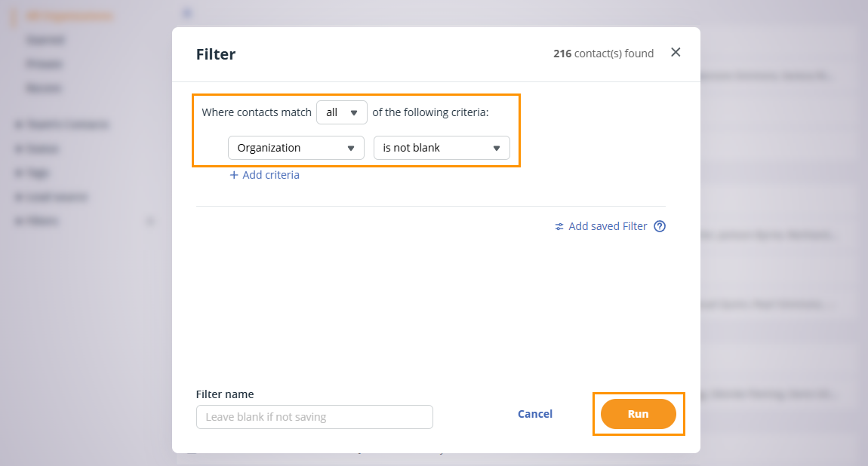The width and height of the screenshot is (868, 466).
Task: Open the saved filter help question icon
Action: [660, 226]
